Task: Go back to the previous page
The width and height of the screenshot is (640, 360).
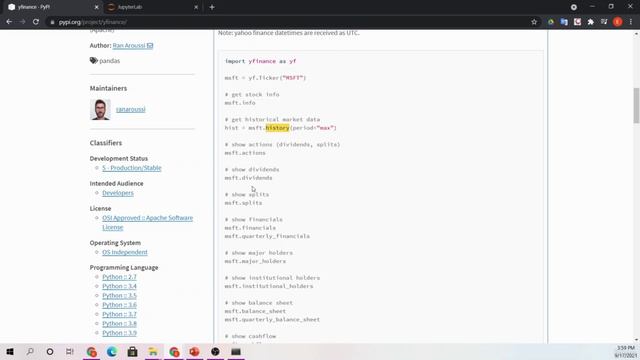Action: click(9, 22)
